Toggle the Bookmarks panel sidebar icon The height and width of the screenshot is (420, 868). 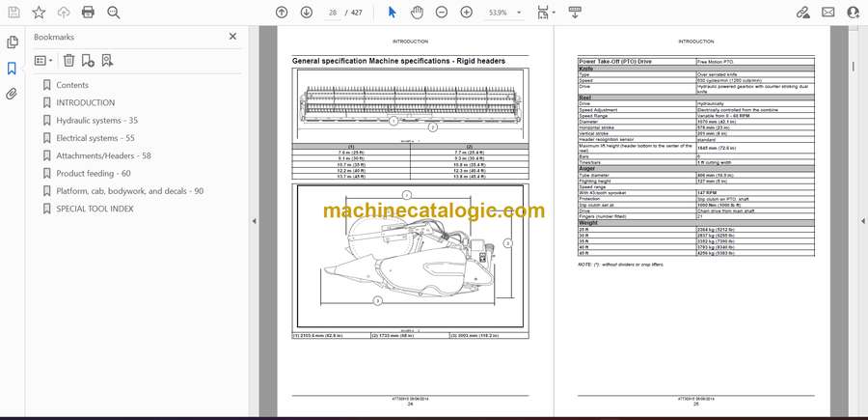tap(13, 69)
